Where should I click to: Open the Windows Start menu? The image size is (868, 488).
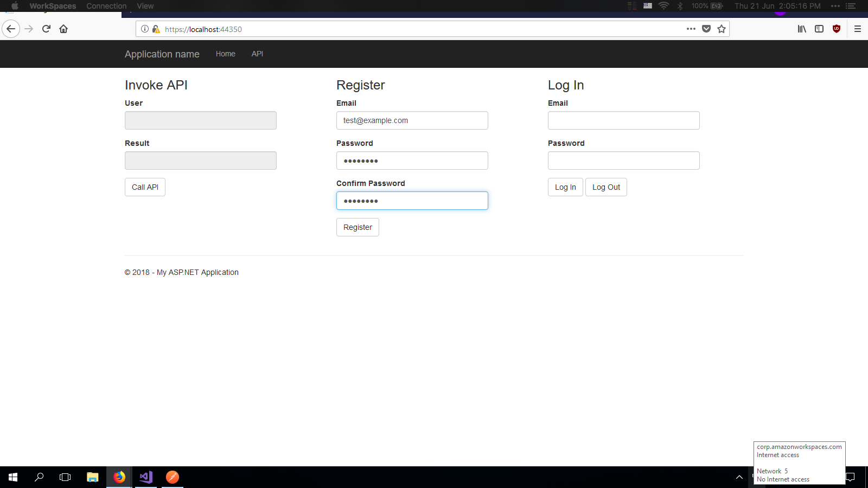[11, 477]
